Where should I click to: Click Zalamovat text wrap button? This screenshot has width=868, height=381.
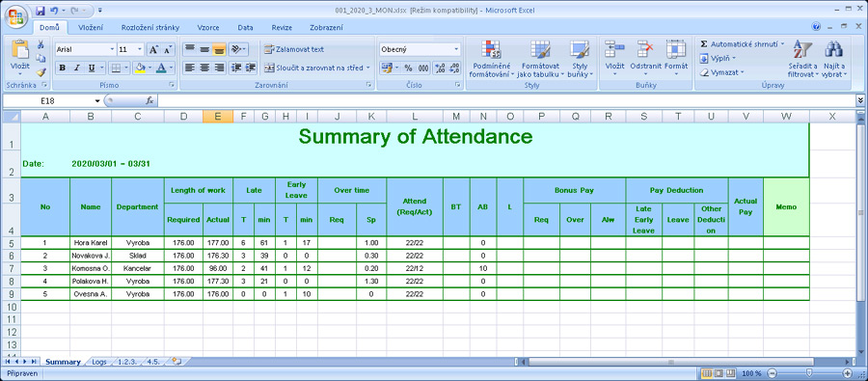(294, 49)
